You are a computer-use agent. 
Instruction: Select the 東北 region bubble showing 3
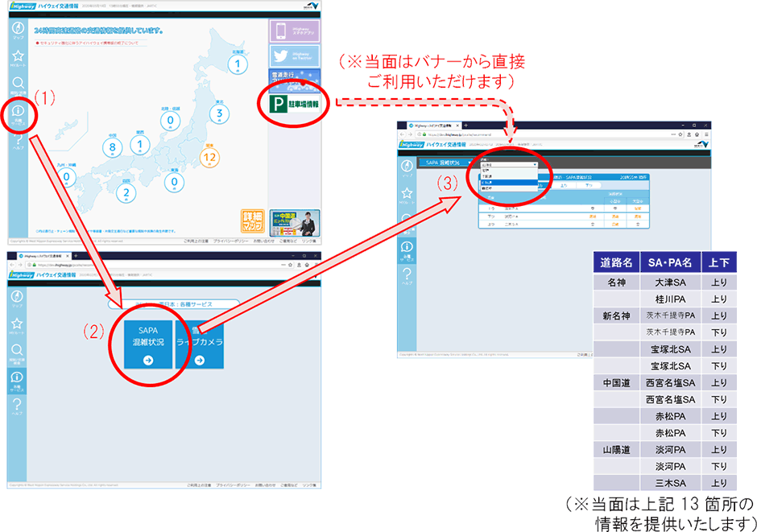pyautogui.click(x=219, y=113)
